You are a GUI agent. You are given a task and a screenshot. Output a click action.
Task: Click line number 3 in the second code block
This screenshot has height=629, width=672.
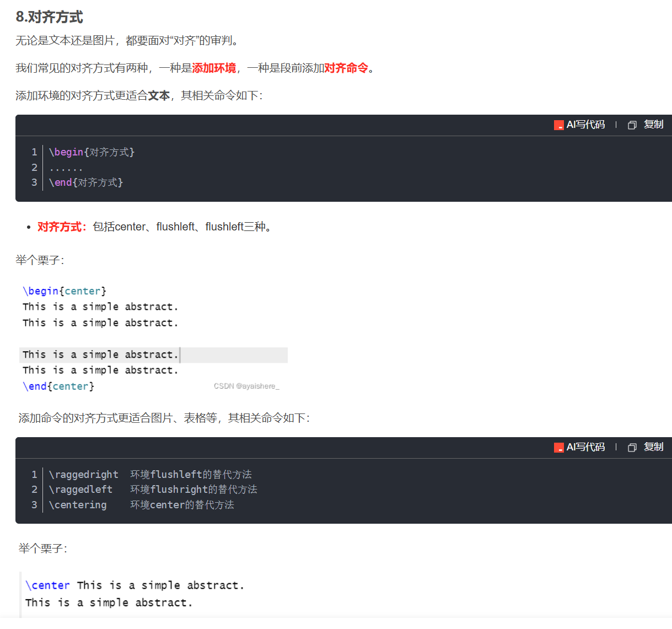(34, 504)
